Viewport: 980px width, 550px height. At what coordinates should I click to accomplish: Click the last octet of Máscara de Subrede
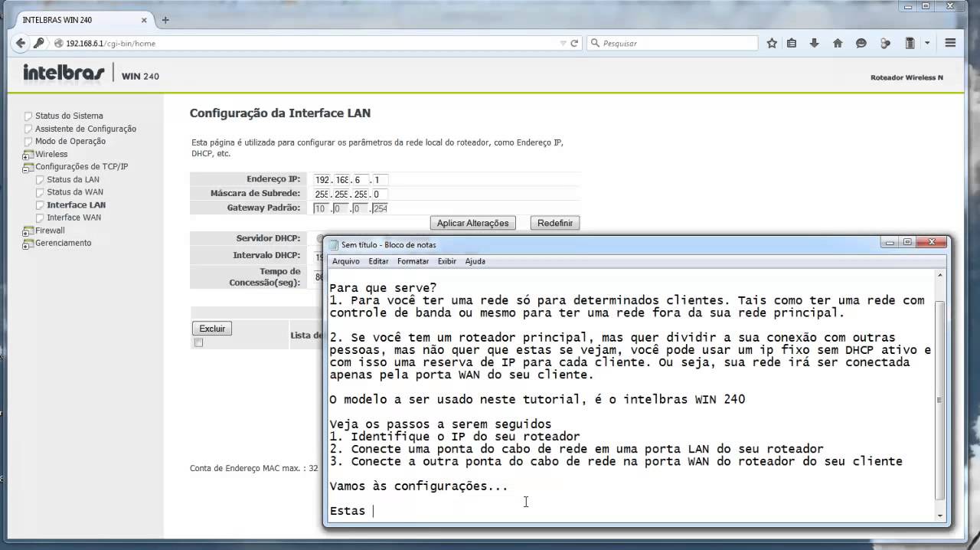[x=379, y=195]
